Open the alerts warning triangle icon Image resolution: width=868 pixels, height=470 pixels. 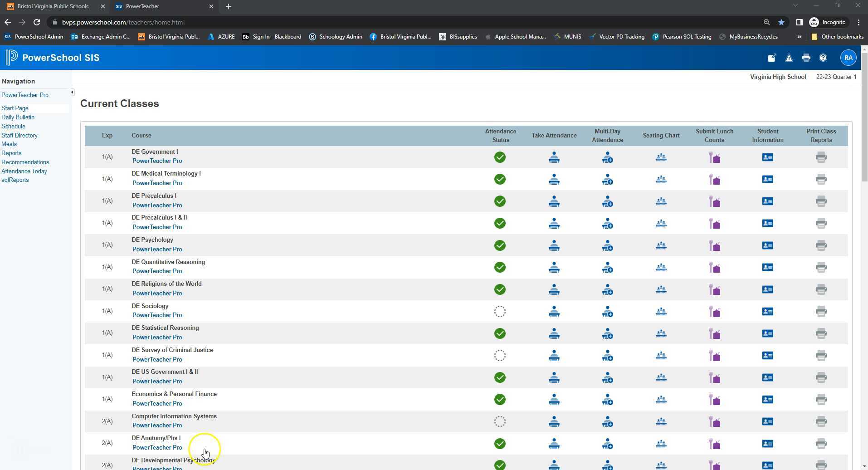point(789,58)
